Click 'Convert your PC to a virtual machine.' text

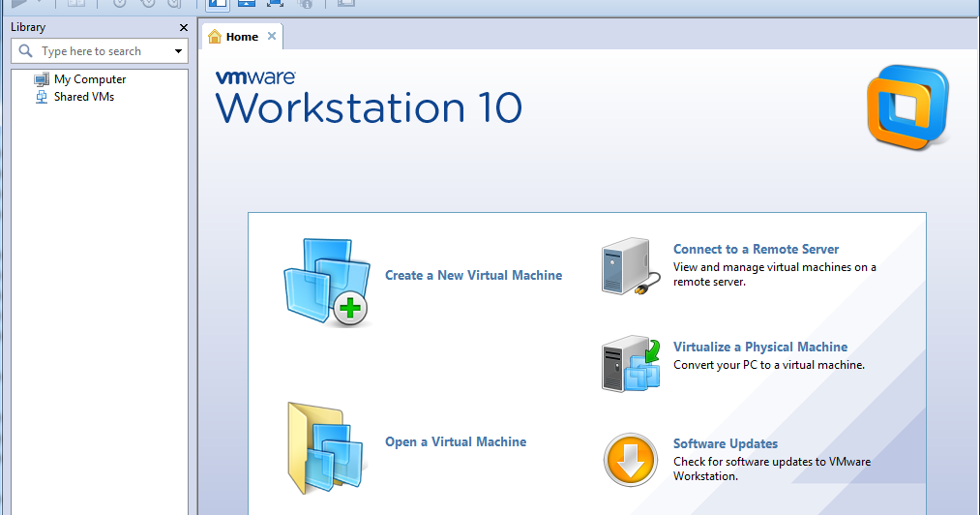(x=769, y=365)
